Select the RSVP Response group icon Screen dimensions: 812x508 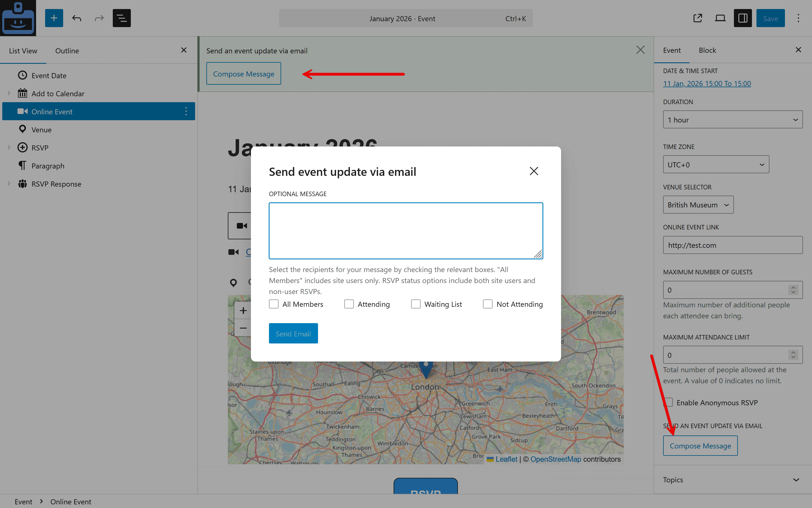pos(23,184)
